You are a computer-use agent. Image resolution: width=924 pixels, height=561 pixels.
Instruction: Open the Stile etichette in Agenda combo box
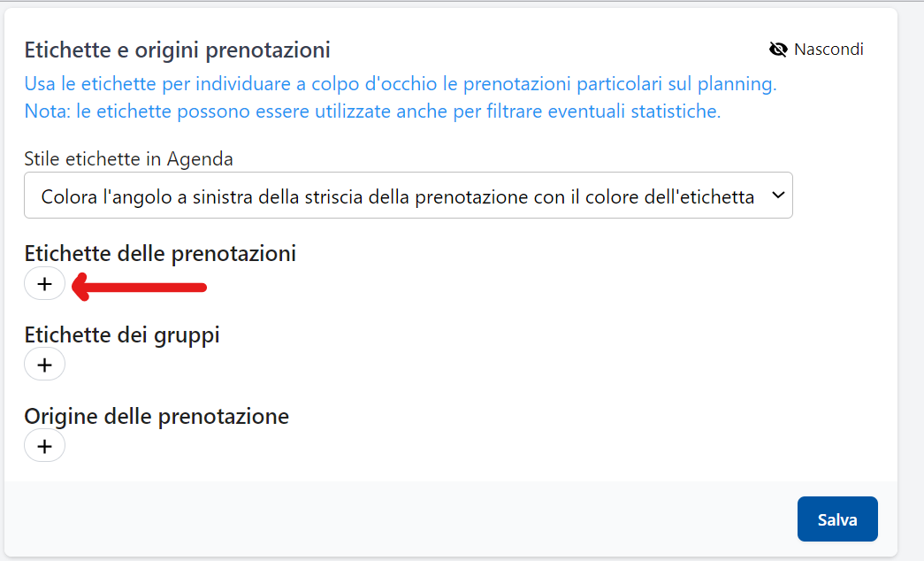coord(408,196)
